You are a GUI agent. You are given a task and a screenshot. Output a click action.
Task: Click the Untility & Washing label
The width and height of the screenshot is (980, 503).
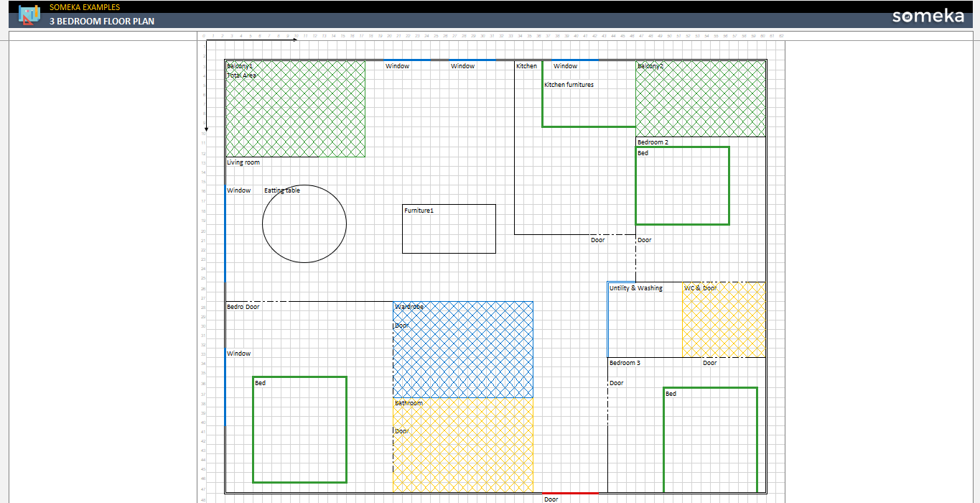coord(635,288)
